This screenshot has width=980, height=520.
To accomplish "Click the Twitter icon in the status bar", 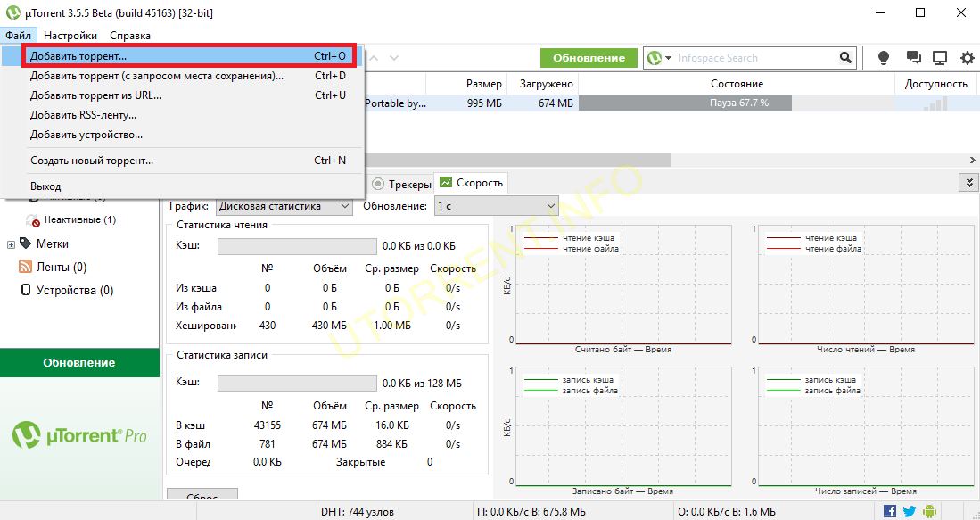I will tap(909, 511).
